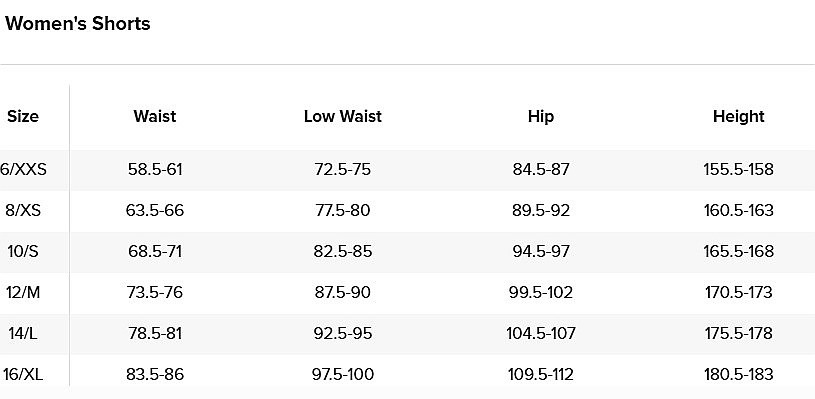Click low waist value 77.5-80

[x=343, y=210]
